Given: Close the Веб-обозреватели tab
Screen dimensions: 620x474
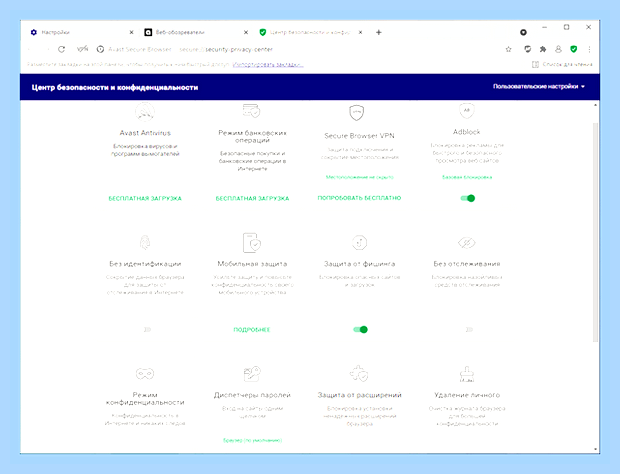Looking at the screenshot, I should tap(246, 32).
